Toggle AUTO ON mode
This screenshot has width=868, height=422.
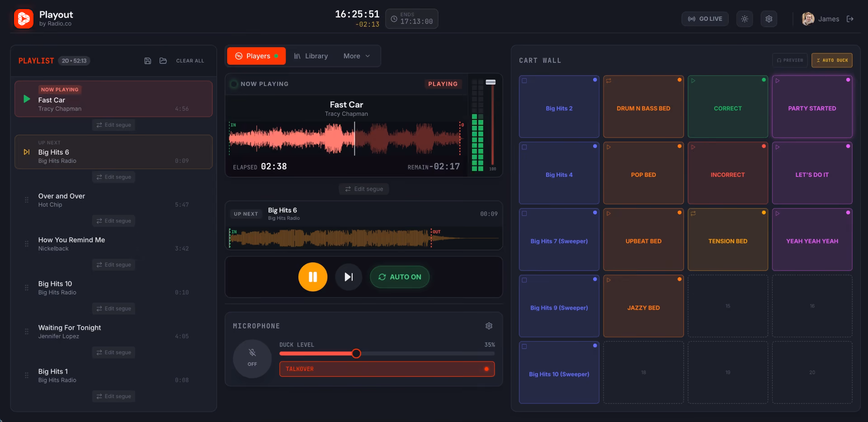click(400, 277)
